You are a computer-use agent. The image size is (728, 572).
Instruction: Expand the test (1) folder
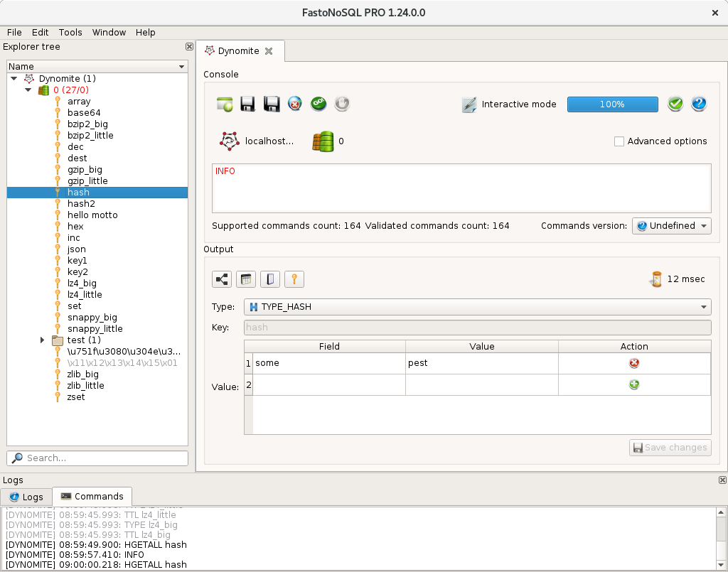click(42, 340)
